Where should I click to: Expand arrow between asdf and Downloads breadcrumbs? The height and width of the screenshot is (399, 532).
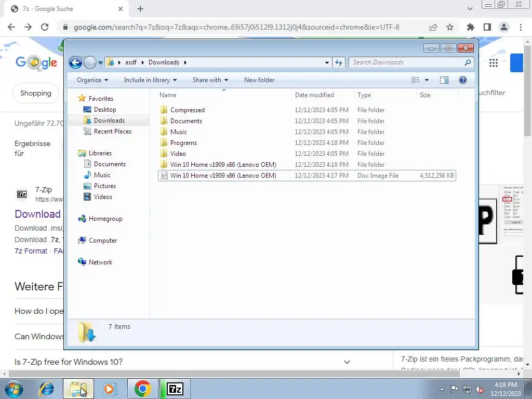pos(142,62)
